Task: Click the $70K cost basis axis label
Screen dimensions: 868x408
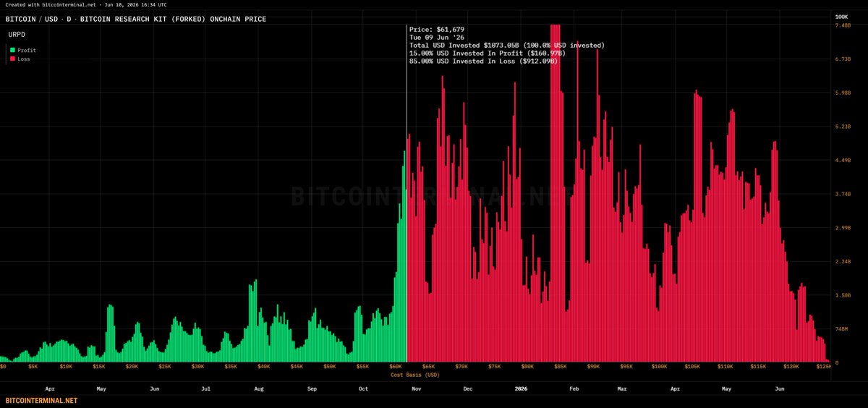Action: pyautogui.click(x=461, y=367)
